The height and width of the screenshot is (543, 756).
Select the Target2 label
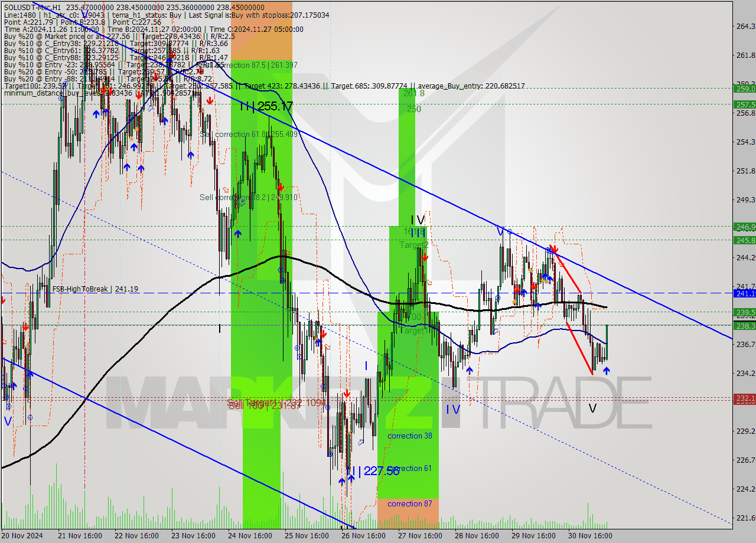[413, 244]
